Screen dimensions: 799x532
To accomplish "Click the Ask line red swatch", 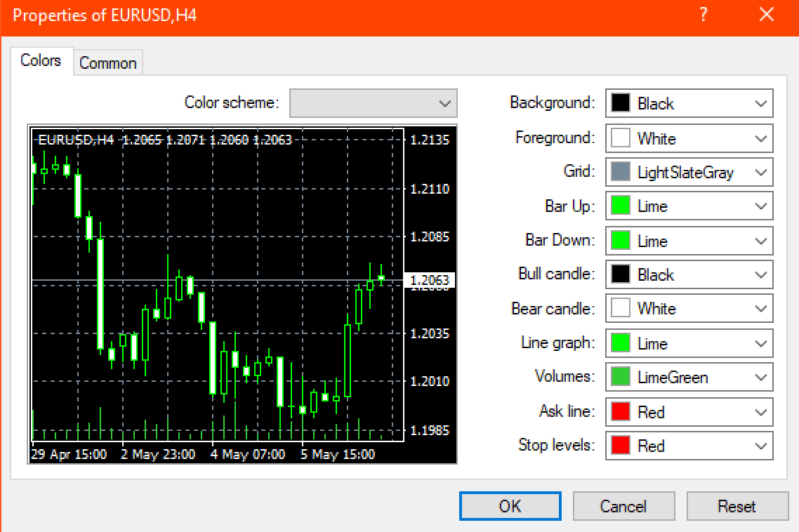I will point(621,411).
